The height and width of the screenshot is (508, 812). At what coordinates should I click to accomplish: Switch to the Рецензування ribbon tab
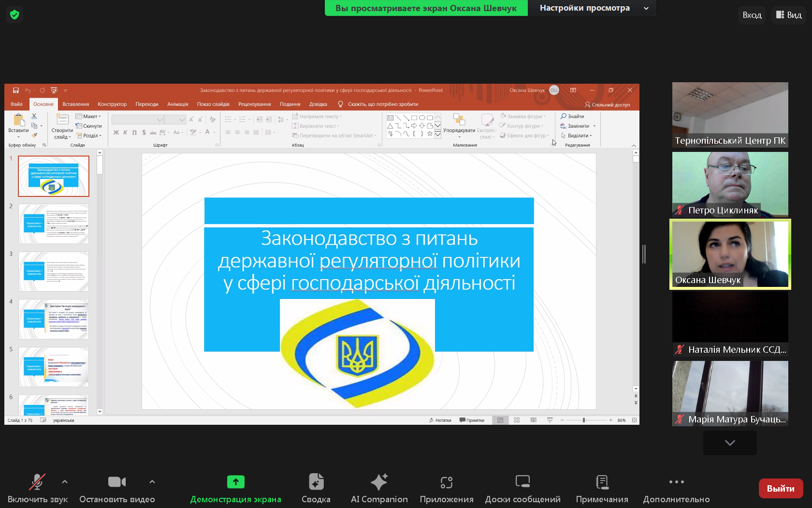254,104
